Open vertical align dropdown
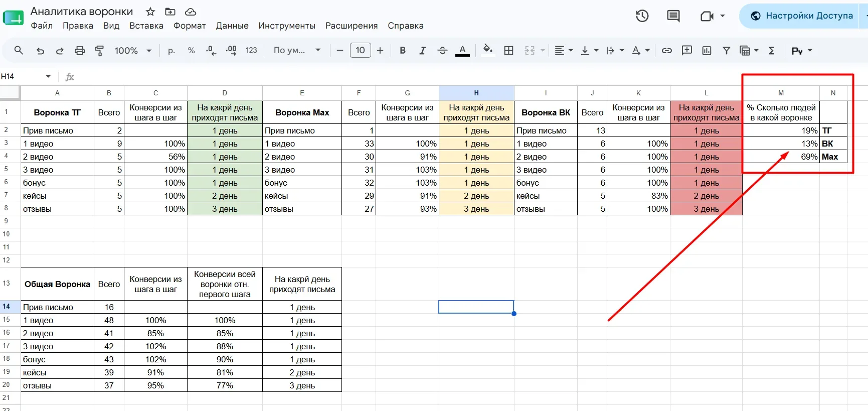Image resolution: width=868 pixels, height=411 pixels. (589, 50)
